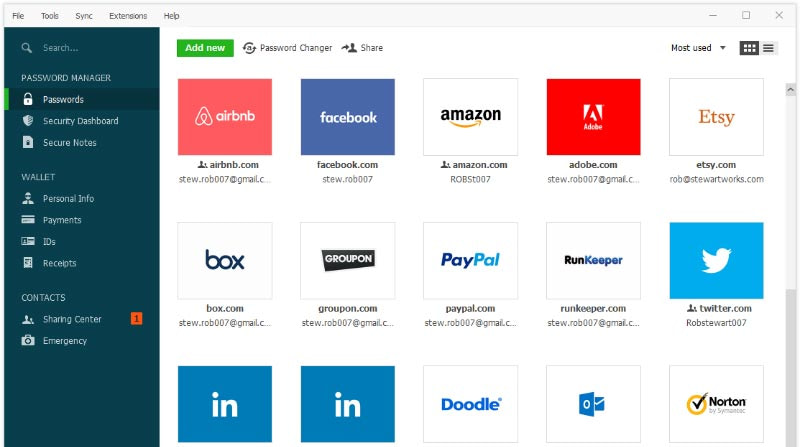Viewport: 800px width, 447px height.
Task: Click the rob@stewartworks.com login text
Action: (x=716, y=179)
